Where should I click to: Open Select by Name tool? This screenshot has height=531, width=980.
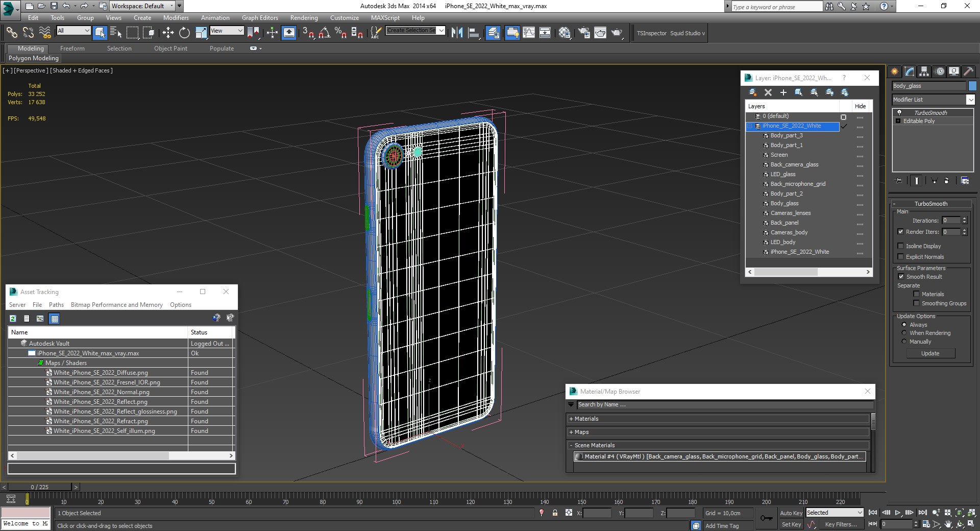tap(116, 33)
